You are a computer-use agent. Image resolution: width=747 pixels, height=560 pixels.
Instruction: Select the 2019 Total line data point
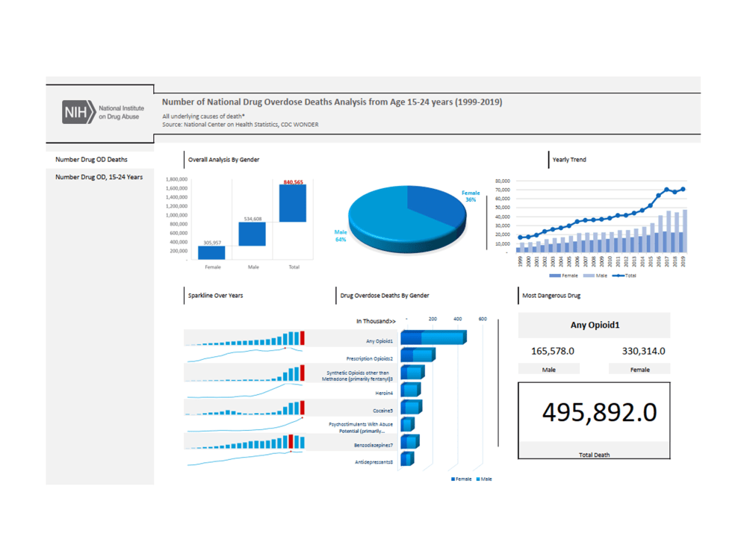coord(684,189)
